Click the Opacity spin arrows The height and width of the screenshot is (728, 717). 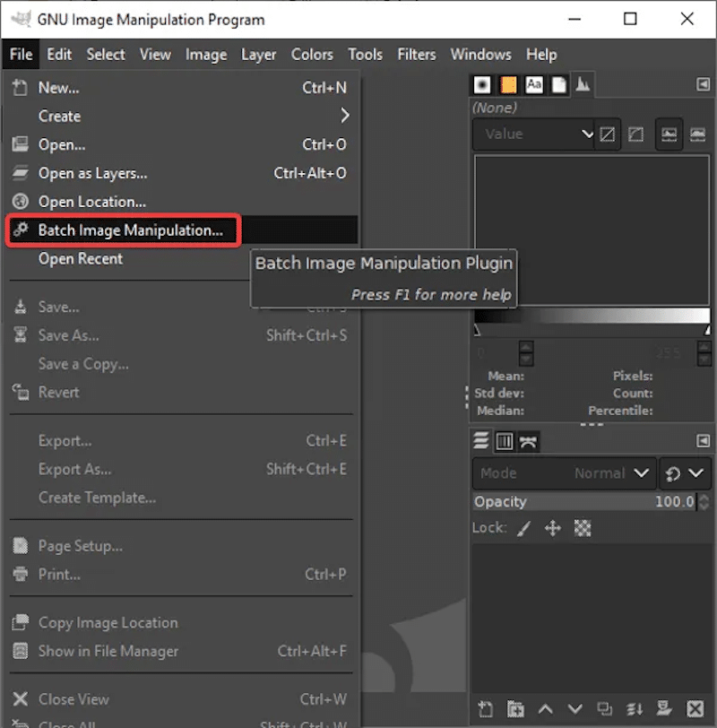point(704,501)
